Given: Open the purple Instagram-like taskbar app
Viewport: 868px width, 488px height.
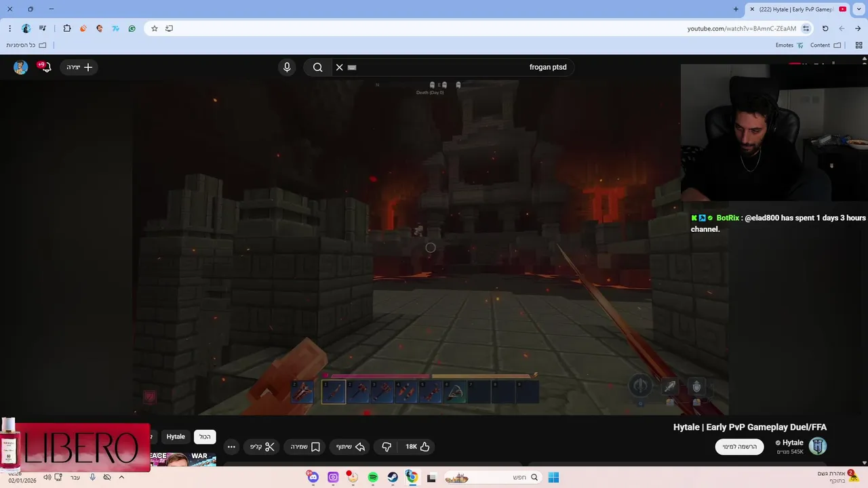Looking at the screenshot, I should (333, 477).
